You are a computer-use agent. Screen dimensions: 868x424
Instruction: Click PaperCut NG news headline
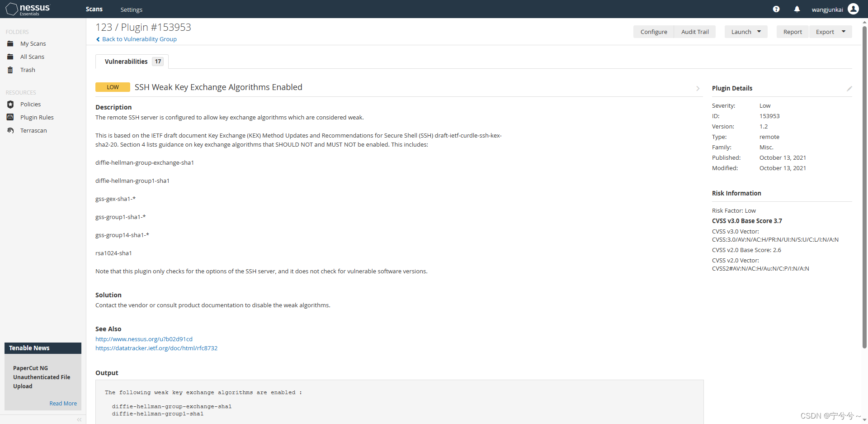coord(42,377)
